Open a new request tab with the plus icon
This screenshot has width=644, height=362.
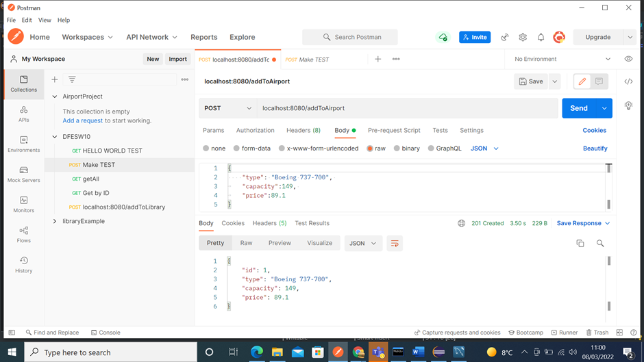click(x=378, y=59)
